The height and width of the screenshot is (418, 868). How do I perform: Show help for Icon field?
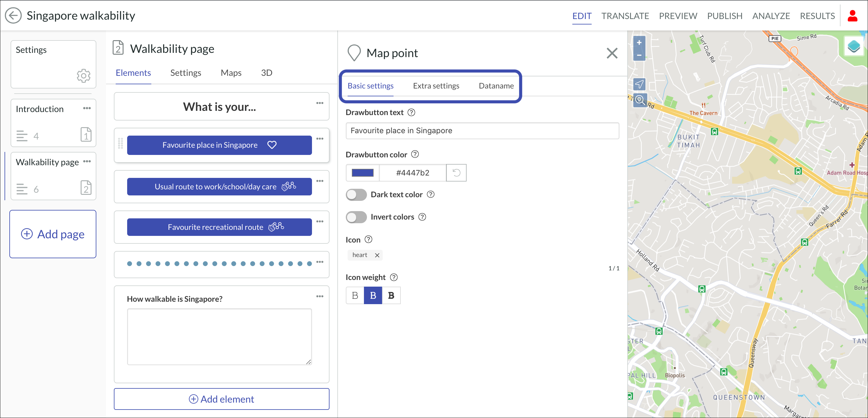pyautogui.click(x=369, y=240)
